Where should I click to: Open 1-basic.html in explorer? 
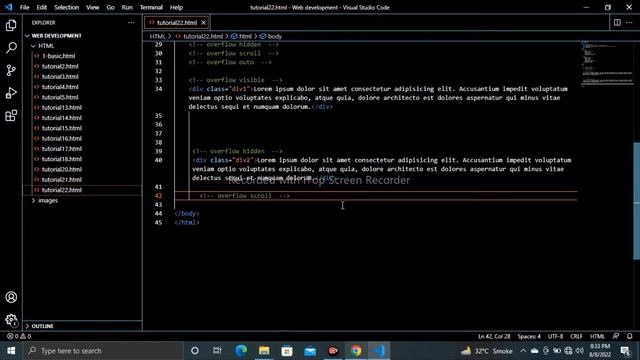point(58,56)
